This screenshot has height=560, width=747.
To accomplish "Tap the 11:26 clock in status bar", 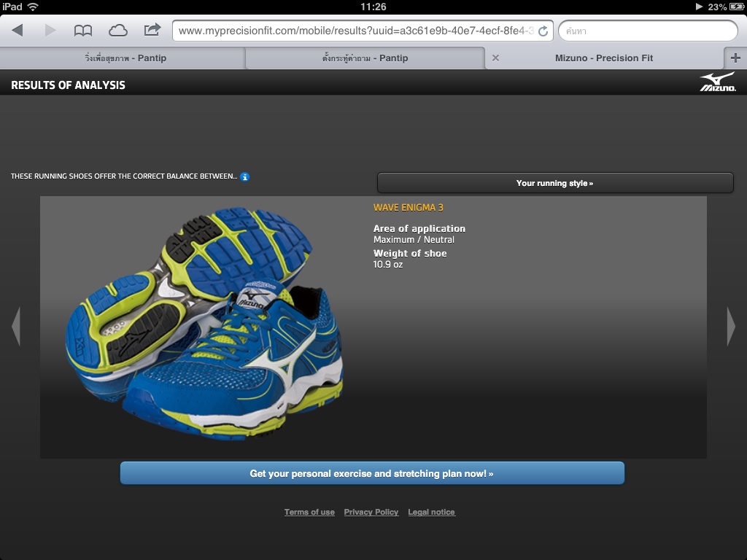I will pyautogui.click(x=373, y=7).
